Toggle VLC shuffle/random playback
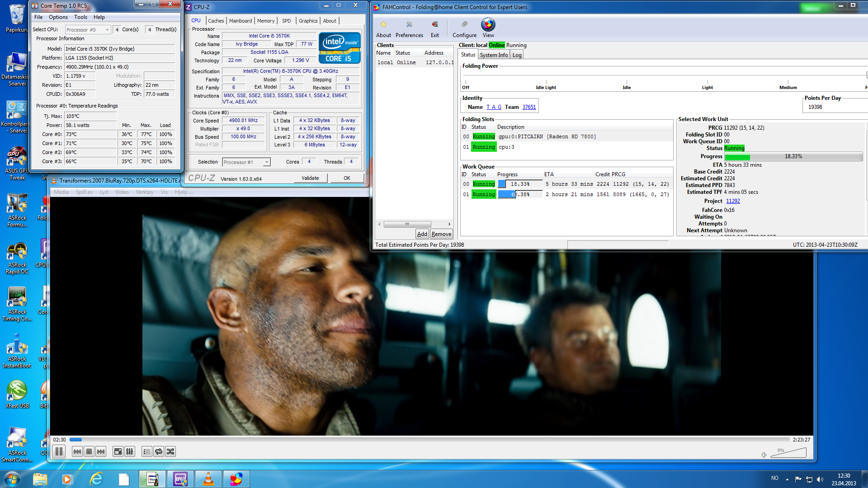Screen dimensions: 868x488 click(x=170, y=451)
